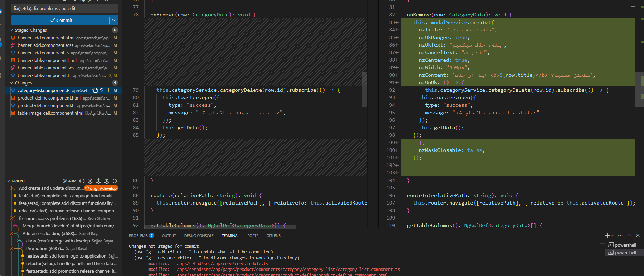Open the new terminal profile dropdown
Image resolution: width=644 pixels, height=276 pixels.
(x=613, y=235)
